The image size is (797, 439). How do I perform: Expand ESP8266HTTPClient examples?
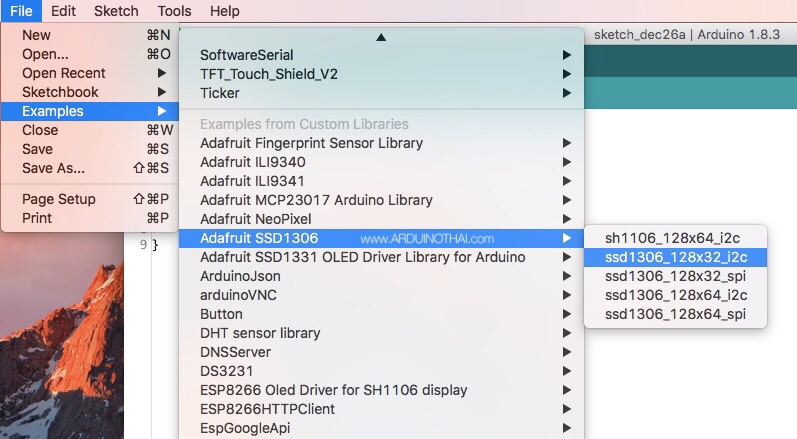point(381,409)
